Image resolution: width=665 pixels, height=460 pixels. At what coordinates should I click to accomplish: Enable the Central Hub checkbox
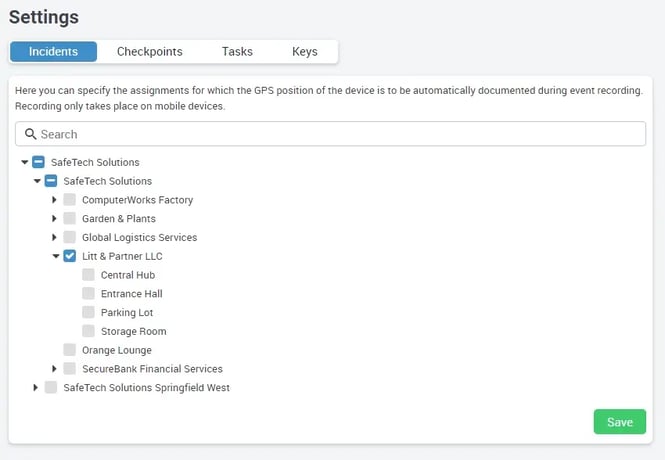pyautogui.click(x=89, y=275)
